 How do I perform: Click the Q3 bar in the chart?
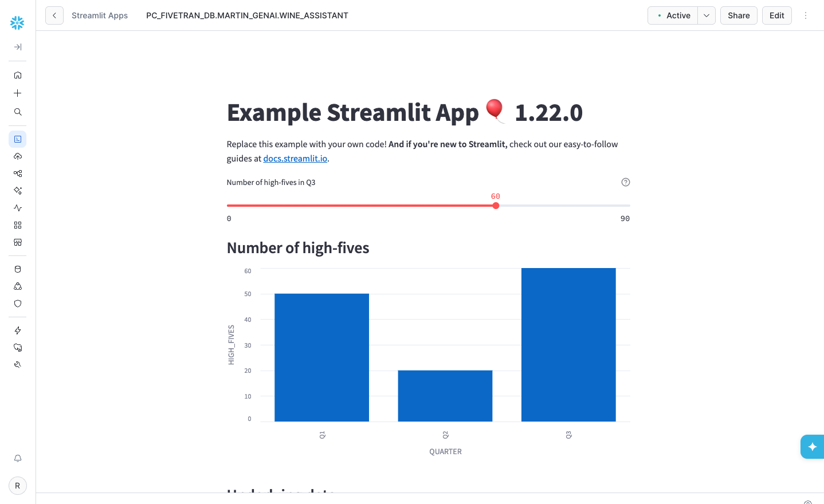tap(568, 345)
